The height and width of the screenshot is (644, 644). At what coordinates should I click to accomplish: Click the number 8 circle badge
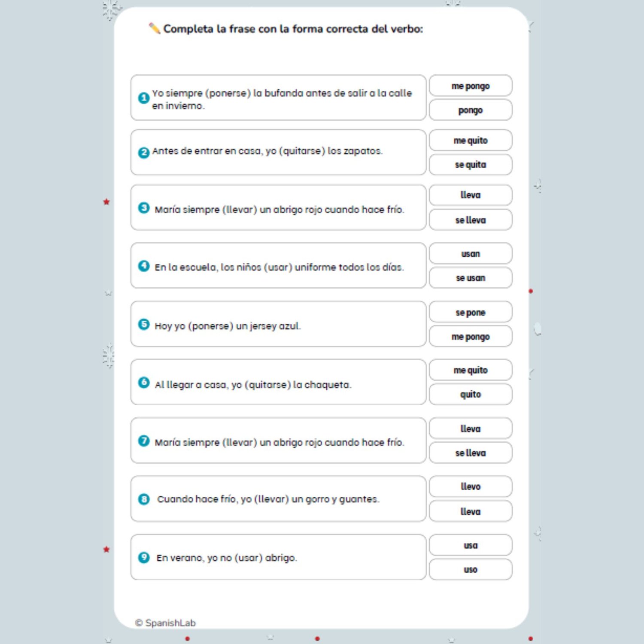[143, 499]
